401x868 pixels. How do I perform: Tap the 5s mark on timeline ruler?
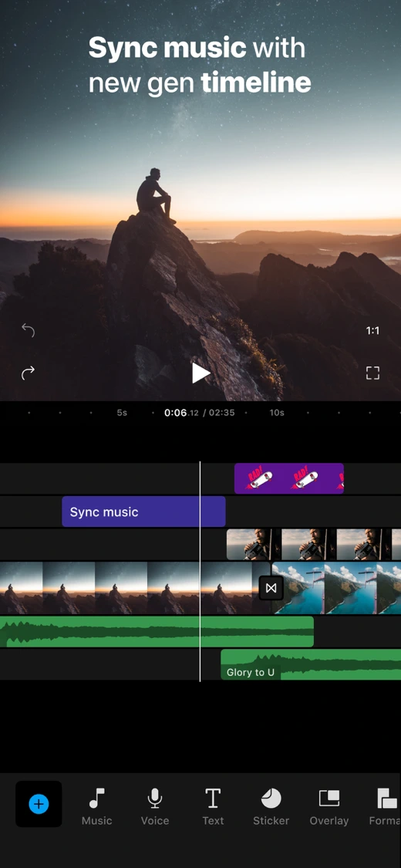coord(122,413)
